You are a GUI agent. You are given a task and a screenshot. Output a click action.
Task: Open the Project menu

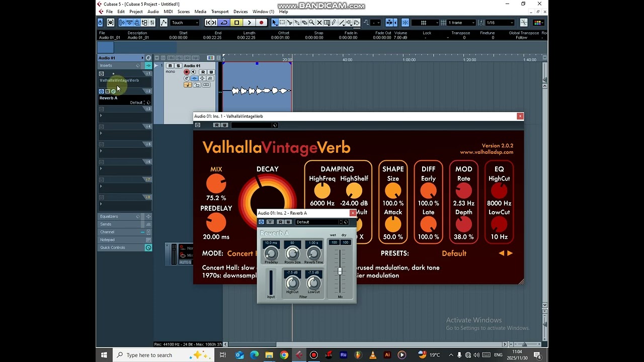click(x=136, y=12)
